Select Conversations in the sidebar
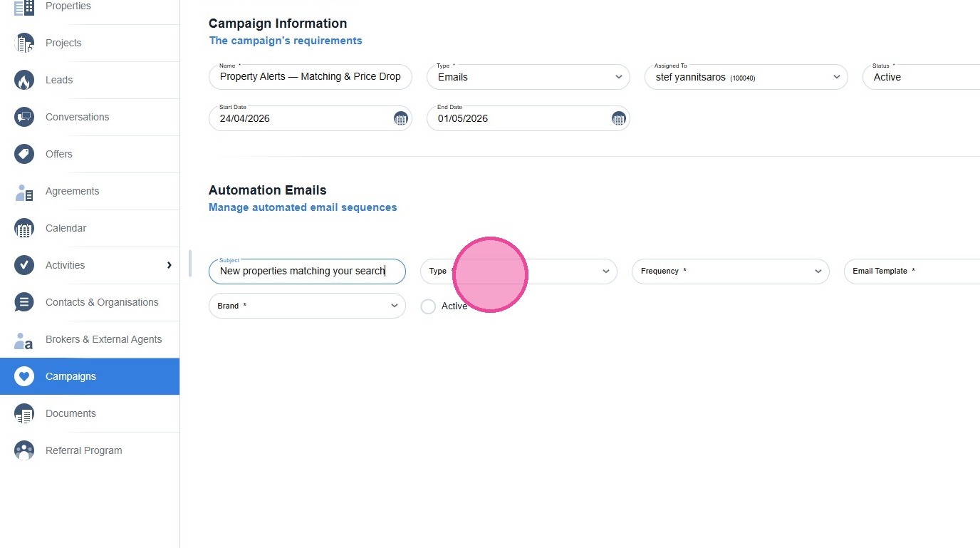Screen dimensions: 980x548 (90, 117)
